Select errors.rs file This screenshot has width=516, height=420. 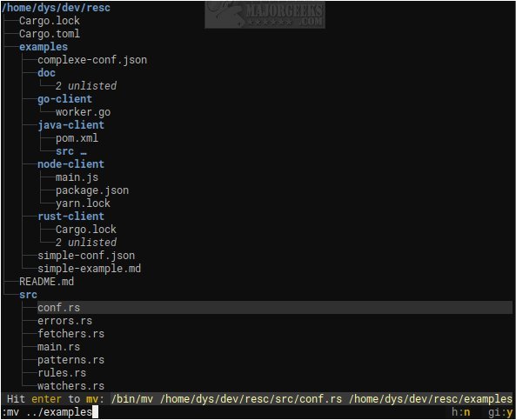click(x=65, y=321)
